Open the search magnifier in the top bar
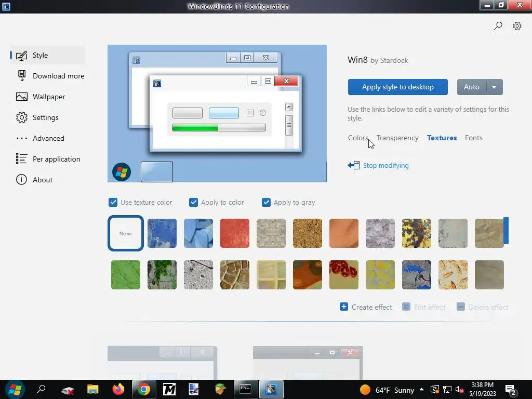Viewport: 532px width, 399px height. (x=498, y=26)
